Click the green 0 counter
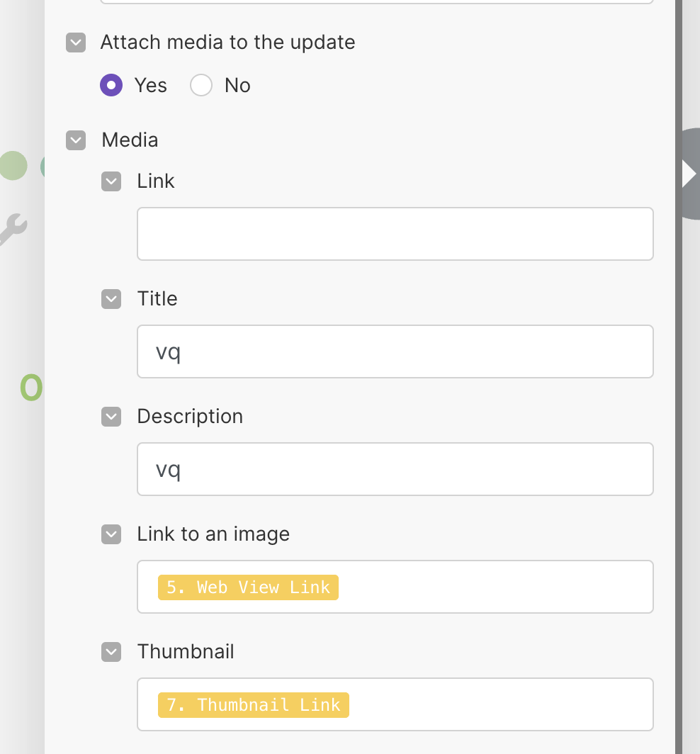 click(31, 388)
